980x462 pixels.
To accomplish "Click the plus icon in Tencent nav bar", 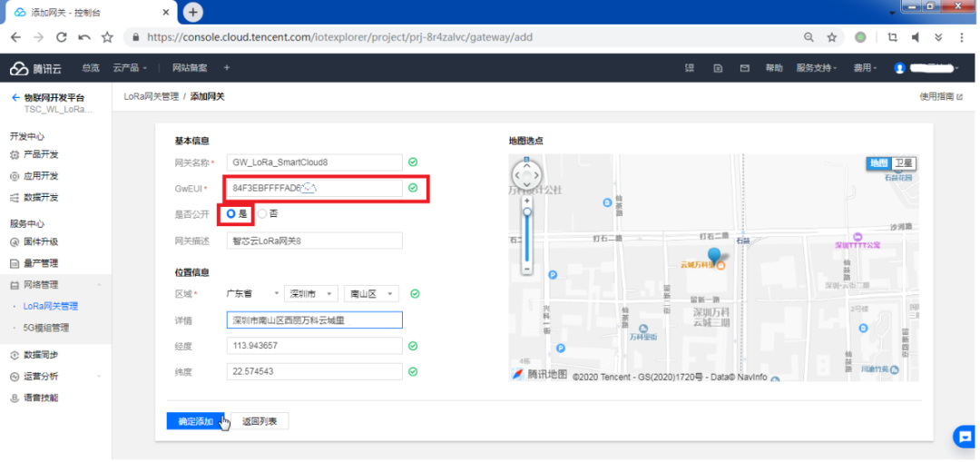I will point(226,67).
